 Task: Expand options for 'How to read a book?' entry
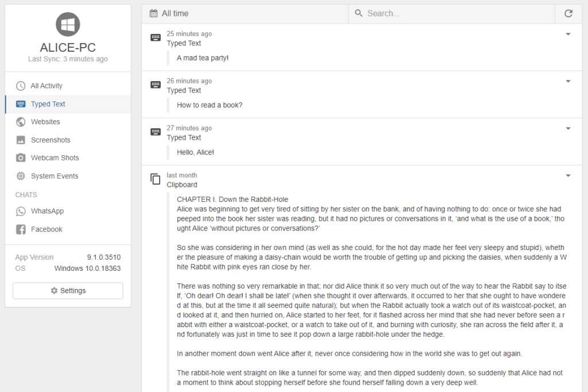pos(568,81)
